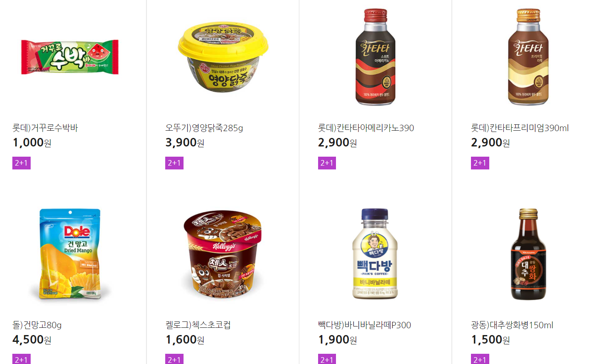Click the 3,900원 price of 영양닭죽
Screen dimensions: 597x364
click(185, 143)
